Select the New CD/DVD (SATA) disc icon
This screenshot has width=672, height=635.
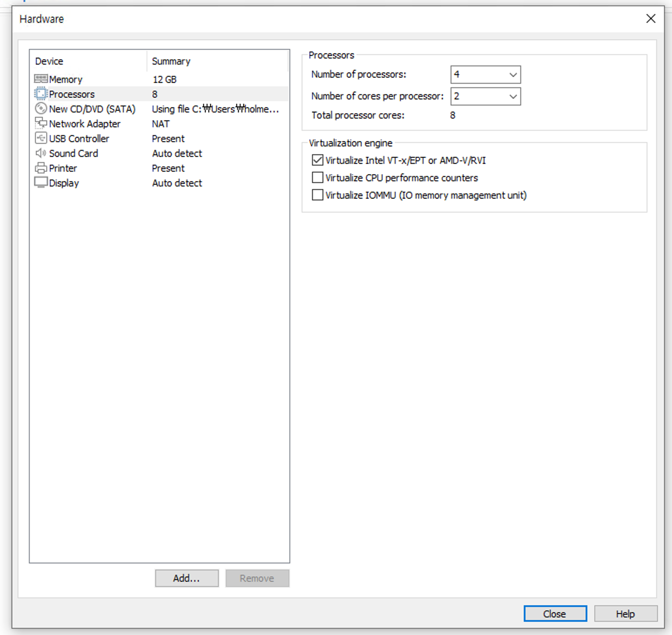tap(41, 108)
